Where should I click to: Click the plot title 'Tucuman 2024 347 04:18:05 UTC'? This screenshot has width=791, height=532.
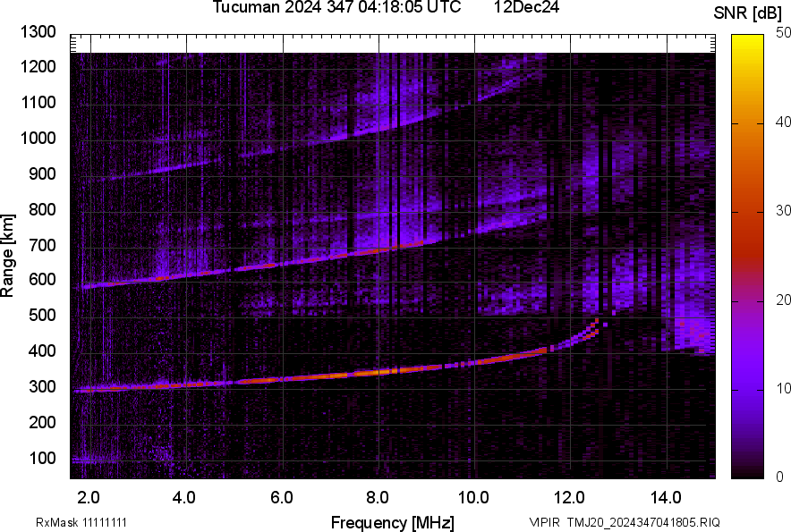click(336, 7)
